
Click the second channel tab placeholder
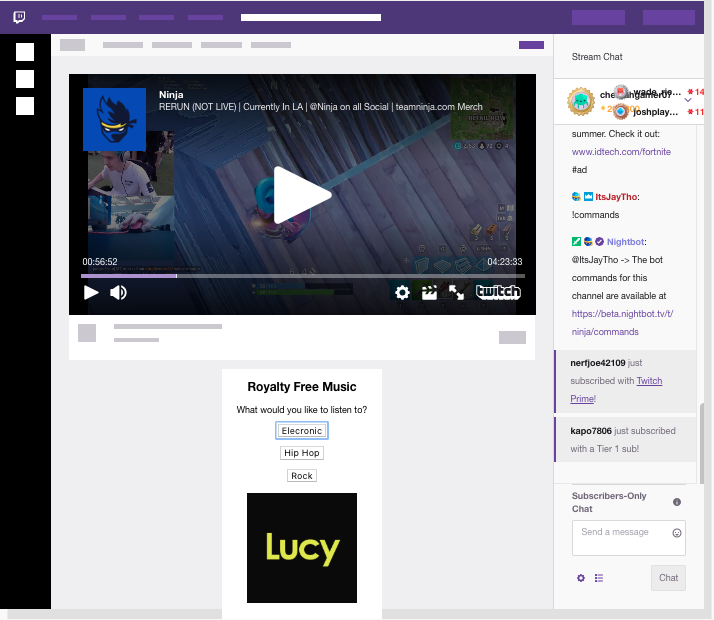(172, 45)
